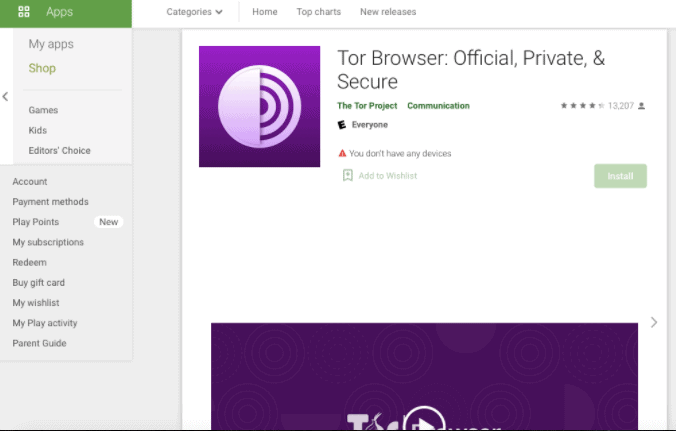
Task: Open Play Points page
Action: (x=36, y=222)
